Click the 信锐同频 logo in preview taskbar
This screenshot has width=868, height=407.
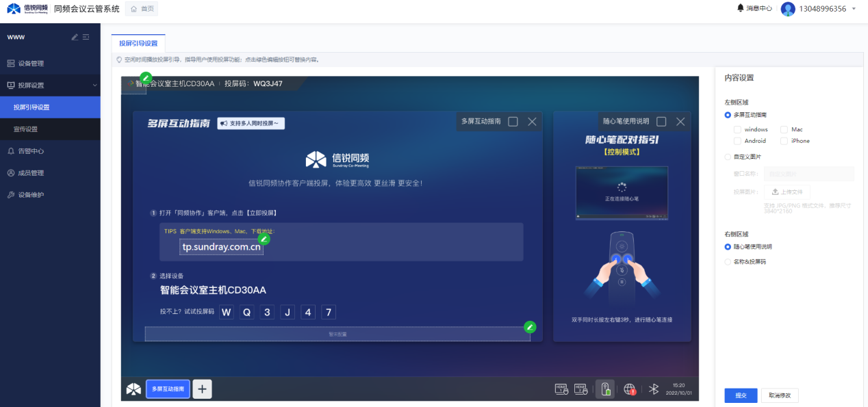pos(133,389)
